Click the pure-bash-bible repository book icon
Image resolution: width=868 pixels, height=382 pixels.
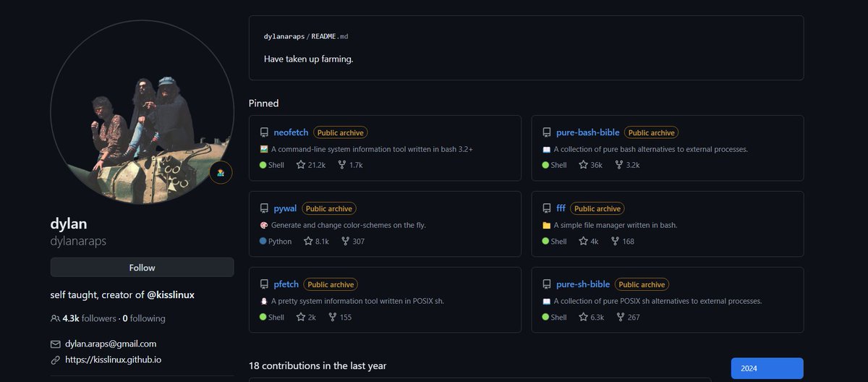(547, 132)
